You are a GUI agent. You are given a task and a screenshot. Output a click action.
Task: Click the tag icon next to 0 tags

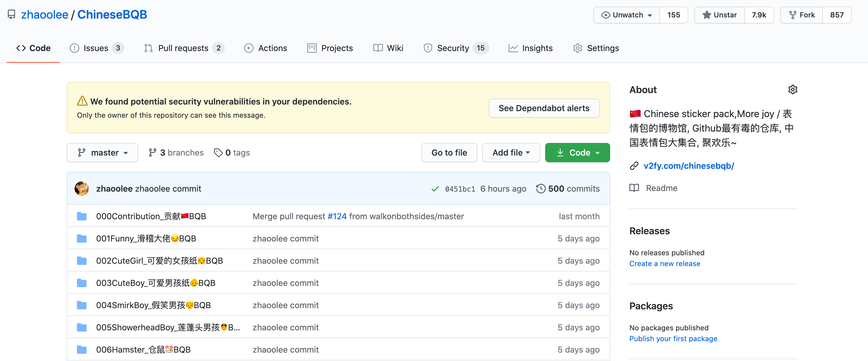[x=218, y=153]
